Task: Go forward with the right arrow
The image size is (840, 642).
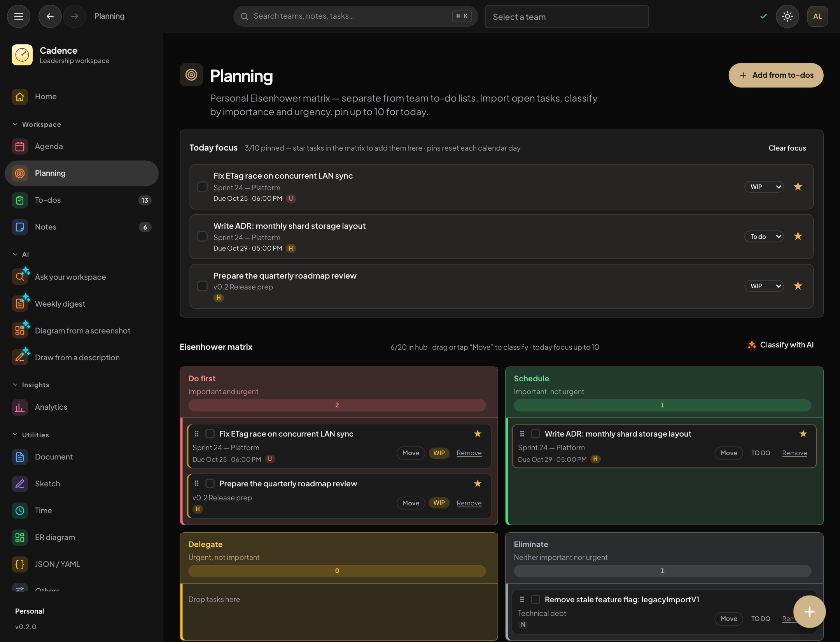Action: [75, 16]
